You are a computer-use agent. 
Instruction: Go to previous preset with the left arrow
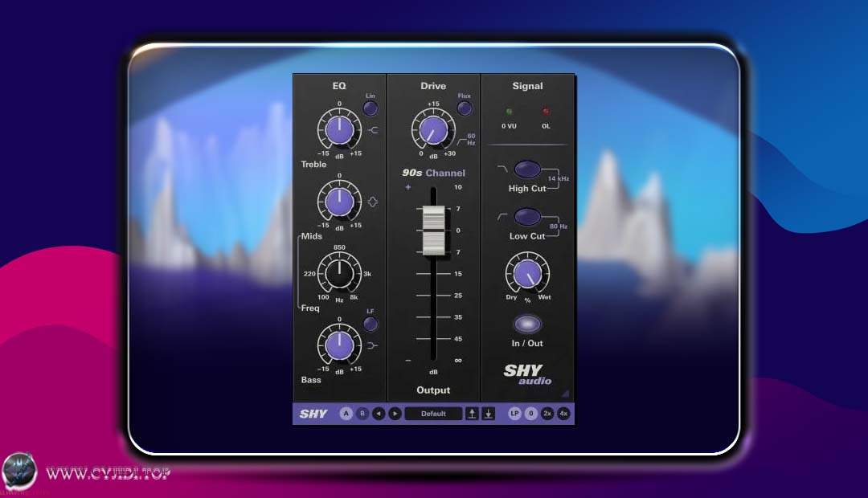click(379, 413)
